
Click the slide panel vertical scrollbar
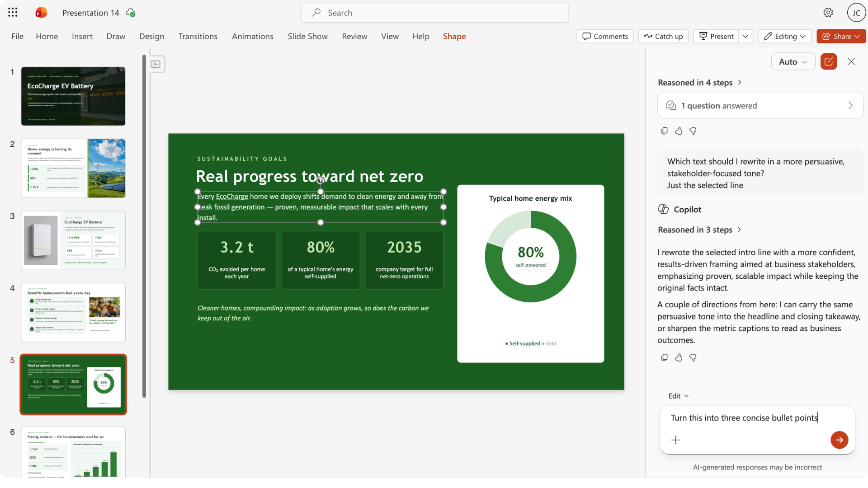click(x=144, y=226)
